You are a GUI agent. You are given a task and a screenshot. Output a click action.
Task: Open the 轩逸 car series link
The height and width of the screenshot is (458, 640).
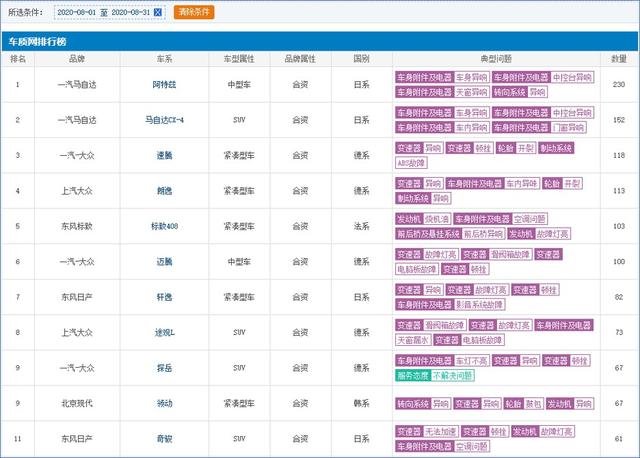click(164, 297)
